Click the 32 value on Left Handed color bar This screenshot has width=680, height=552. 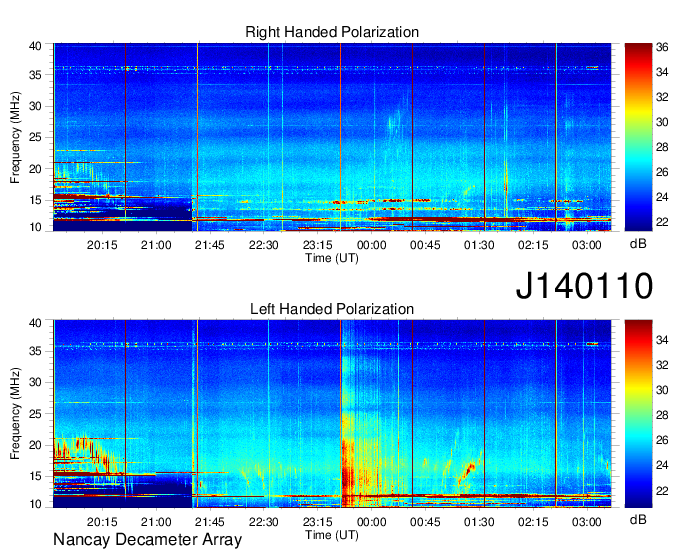click(x=662, y=365)
